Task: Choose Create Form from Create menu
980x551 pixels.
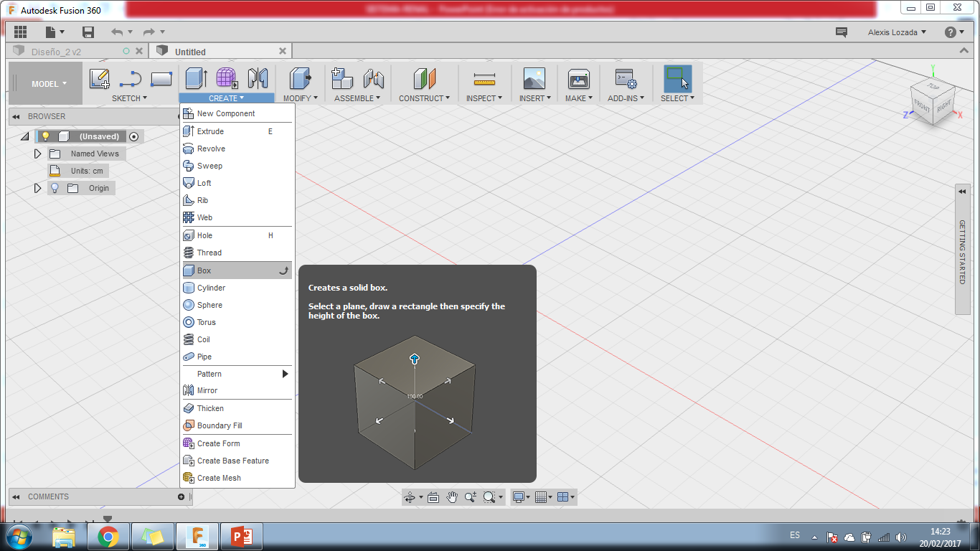Action: (x=237, y=443)
